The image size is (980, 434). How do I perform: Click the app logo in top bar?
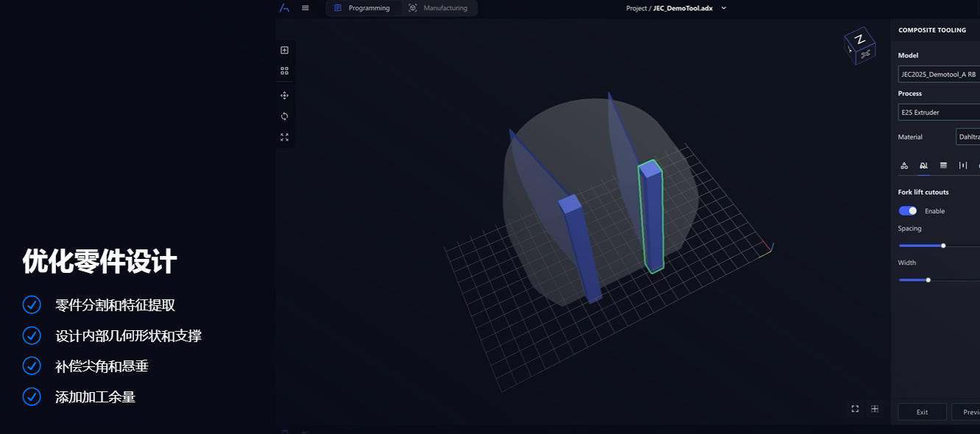click(x=284, y=8)
